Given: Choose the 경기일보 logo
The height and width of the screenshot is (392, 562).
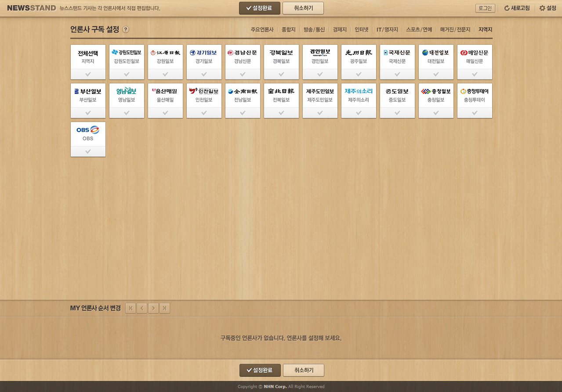Looking at the screenshot, I should (204, 53).
